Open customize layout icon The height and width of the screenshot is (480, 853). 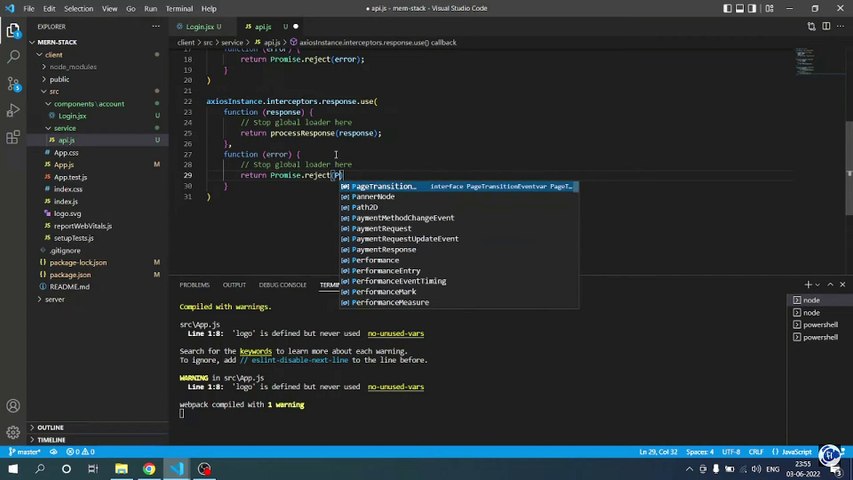point(769,8)
